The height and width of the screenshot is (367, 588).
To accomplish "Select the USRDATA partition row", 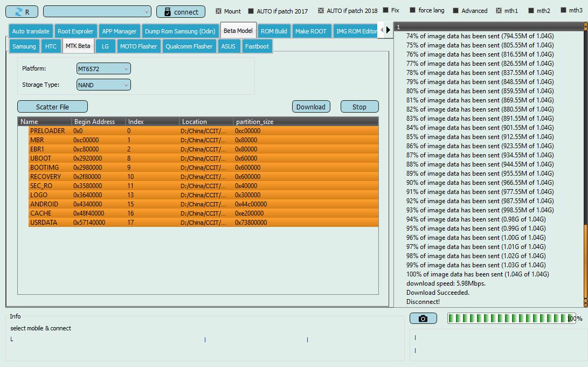I will click(x=203, y=222).
